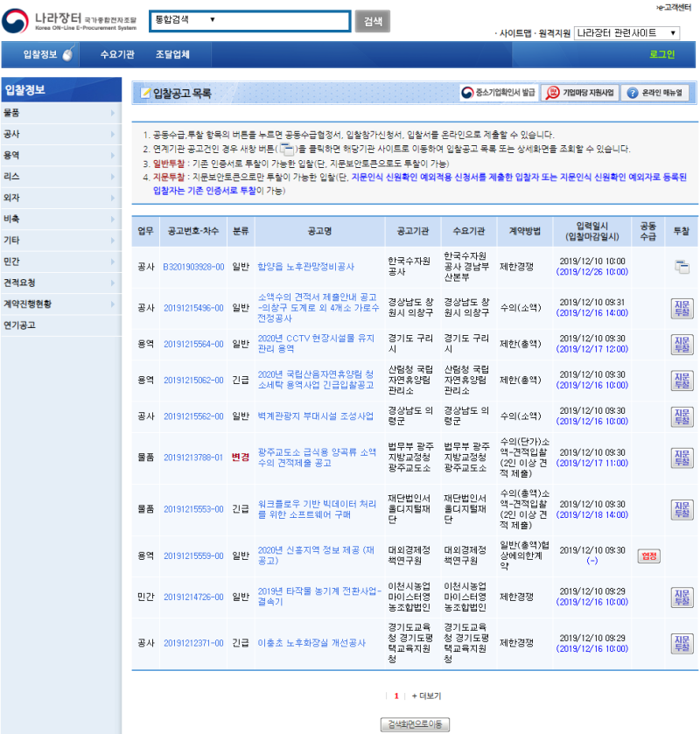Screen dimensions: 700x734
Task: Focus the integrated search text field
Action: (283, 21)
